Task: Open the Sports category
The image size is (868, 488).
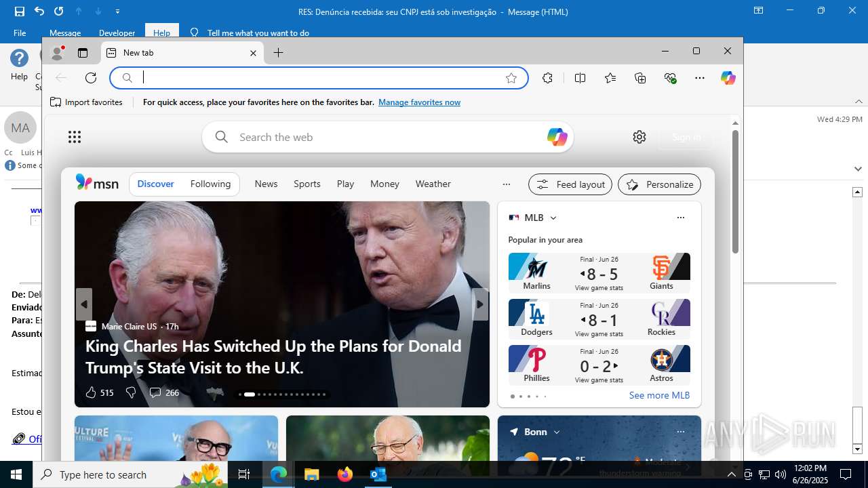Action: (307, 184)
